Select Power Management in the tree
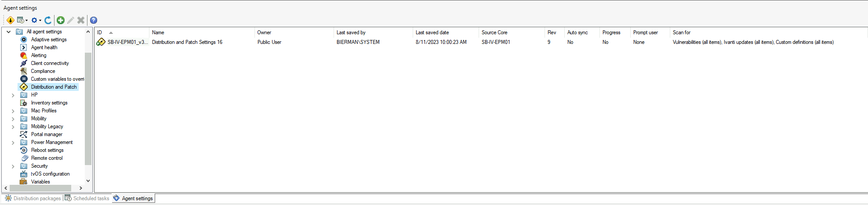 click(52, 142)
